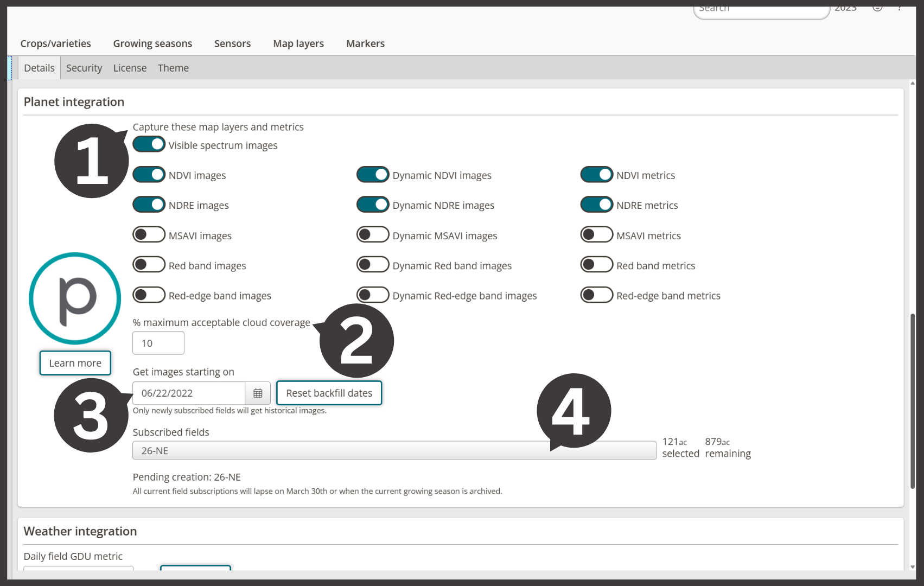The width and height of the screenshot is (924, 586).
Task: Enable Red band images
Action: tap(149, 265)
